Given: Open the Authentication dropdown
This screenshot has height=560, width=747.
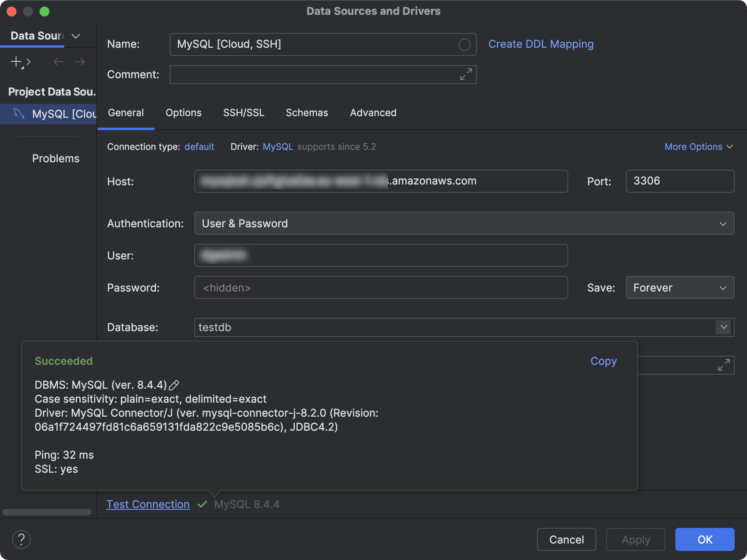Looking at the screenshot, I should pyautogui.click(x=724, y=223).
